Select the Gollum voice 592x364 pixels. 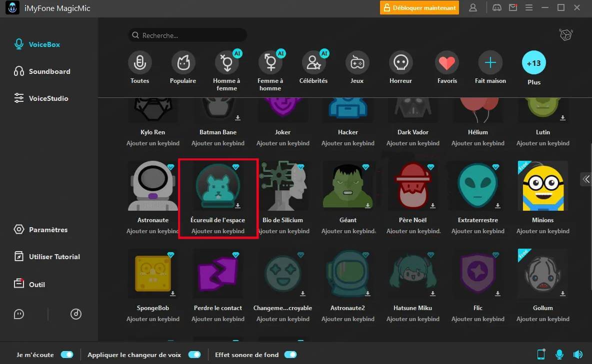pyautogui.click(x=542, y=274)
